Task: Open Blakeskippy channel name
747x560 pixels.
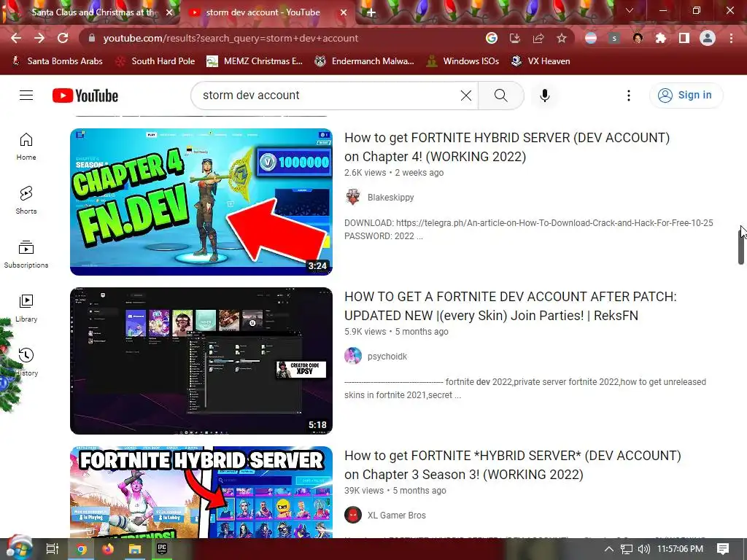Action: pyautogui.click(x=391, y=197)
